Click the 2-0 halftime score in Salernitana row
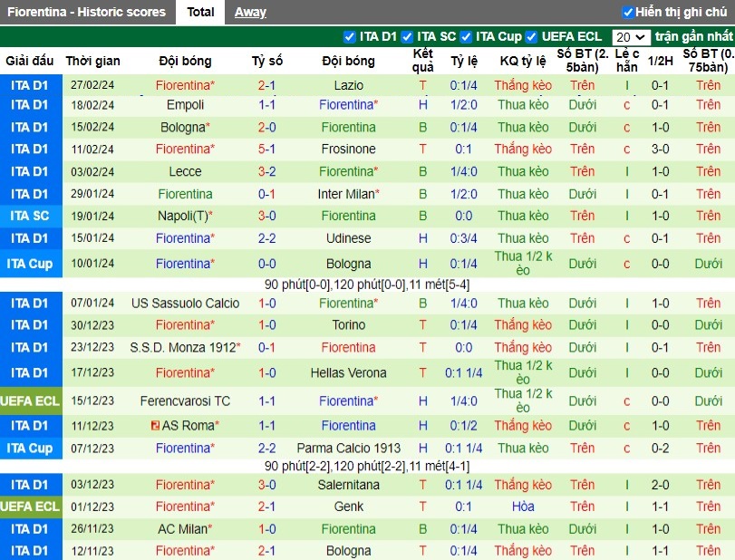This screenshot has width=735, height=560. pyautogui.click(x=660, y=485)
